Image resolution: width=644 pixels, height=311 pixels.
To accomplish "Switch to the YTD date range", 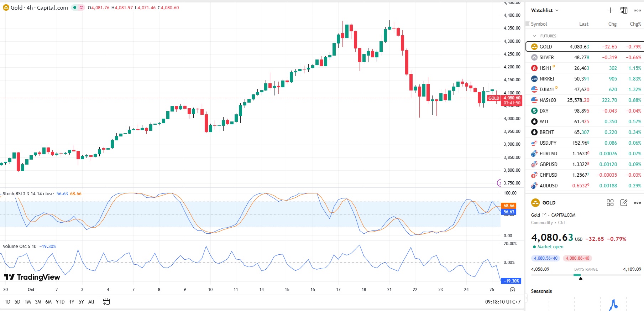I will pyautogui.click(x=60, y=302).
